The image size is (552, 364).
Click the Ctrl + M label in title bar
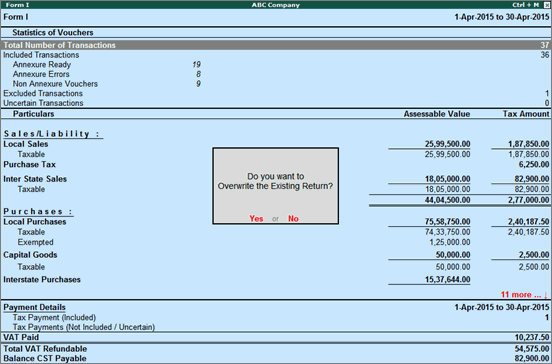(x=525, y=5)
